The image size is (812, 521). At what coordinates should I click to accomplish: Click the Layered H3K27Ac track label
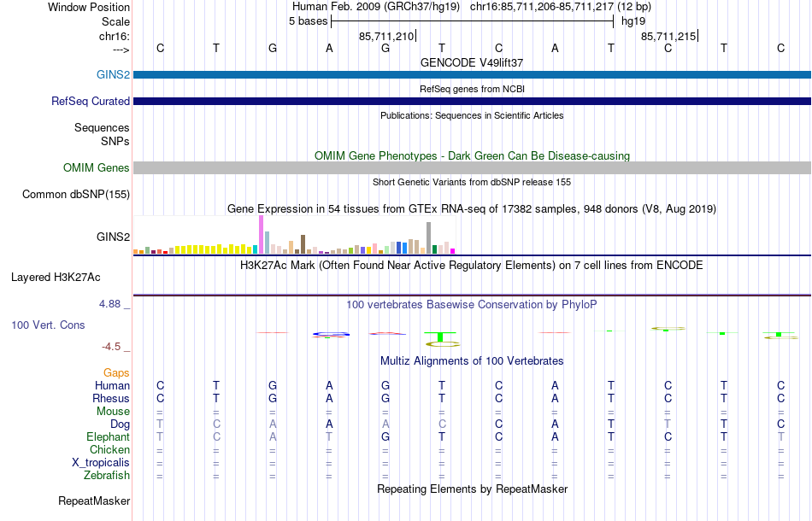pos(56,278)
